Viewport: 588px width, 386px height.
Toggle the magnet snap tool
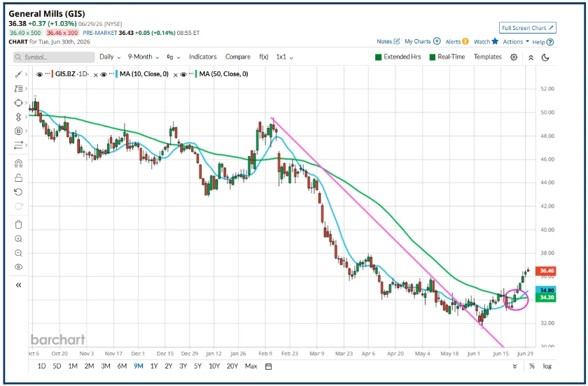pos(18,164)
